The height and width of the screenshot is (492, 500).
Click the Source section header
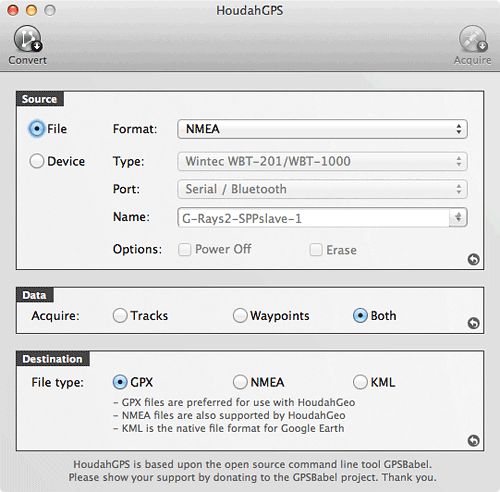[40, 99]
